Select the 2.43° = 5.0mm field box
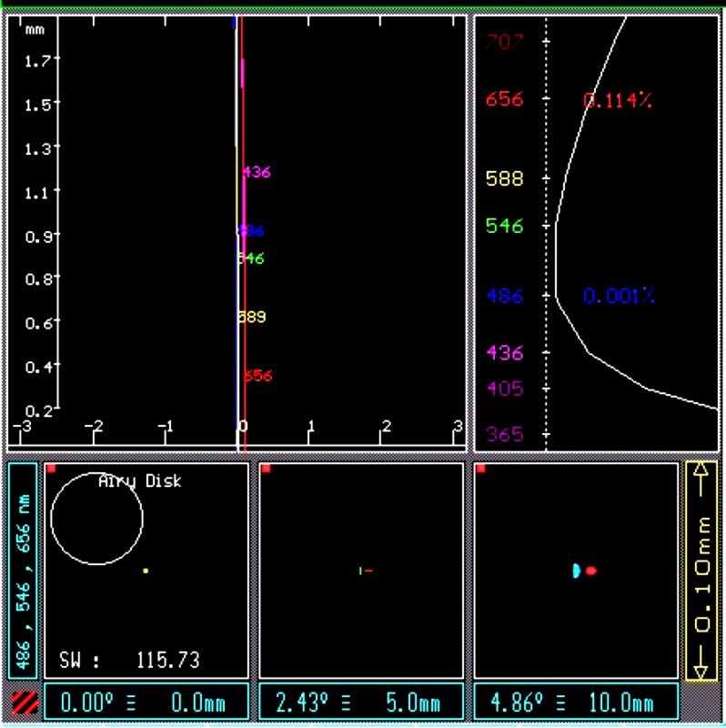Viewport: 726px width, 728px height. coord(361,703)
